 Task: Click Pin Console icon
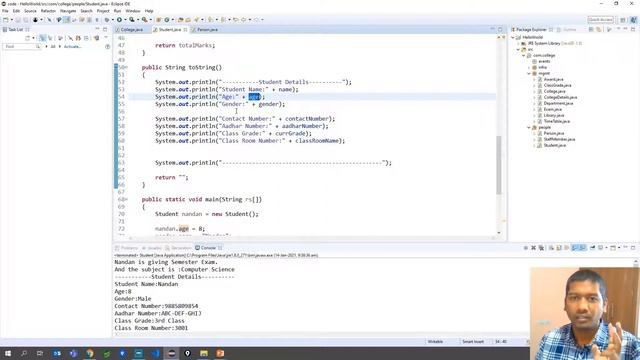click(592, 248)
